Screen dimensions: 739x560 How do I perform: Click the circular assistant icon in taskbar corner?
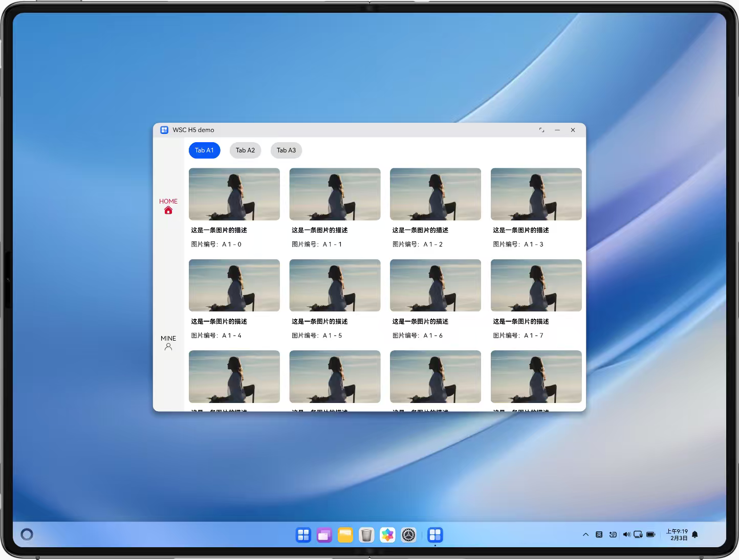[27, 534]
